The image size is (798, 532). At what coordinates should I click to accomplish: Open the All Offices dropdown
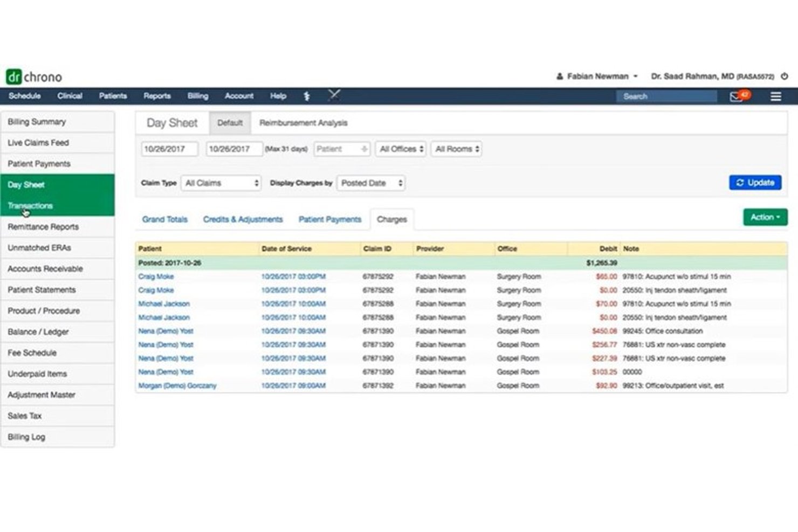(401, 149)
